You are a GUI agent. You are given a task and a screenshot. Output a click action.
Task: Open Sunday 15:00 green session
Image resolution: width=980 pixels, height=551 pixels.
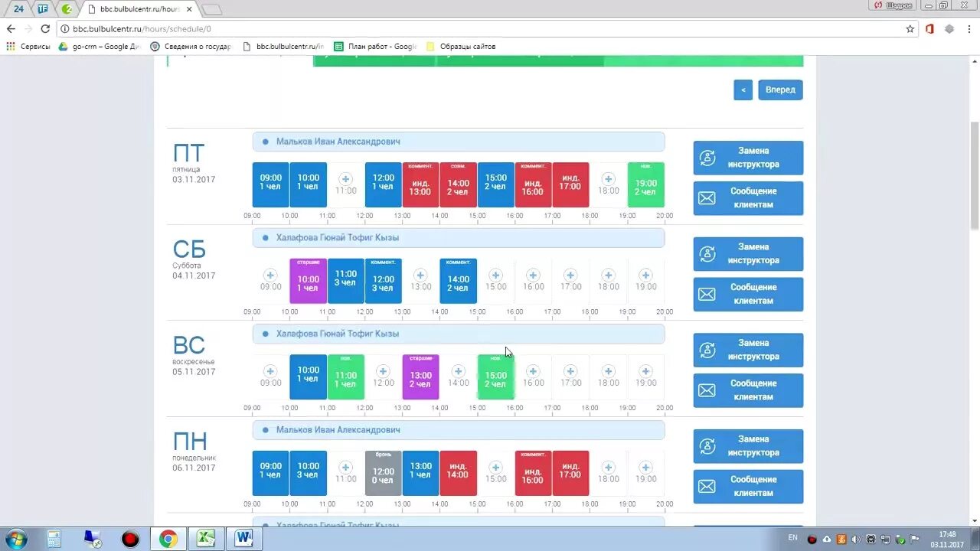point(495,377)
